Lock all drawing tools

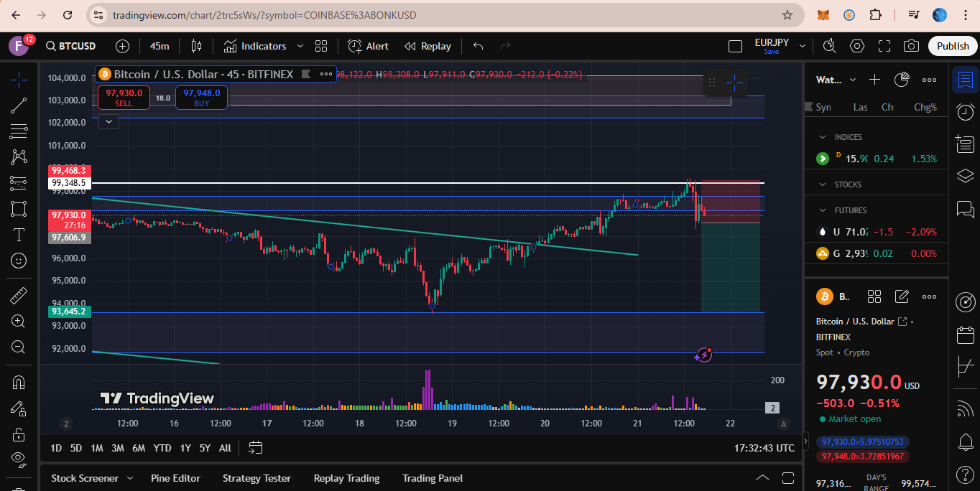click(19, 434)
